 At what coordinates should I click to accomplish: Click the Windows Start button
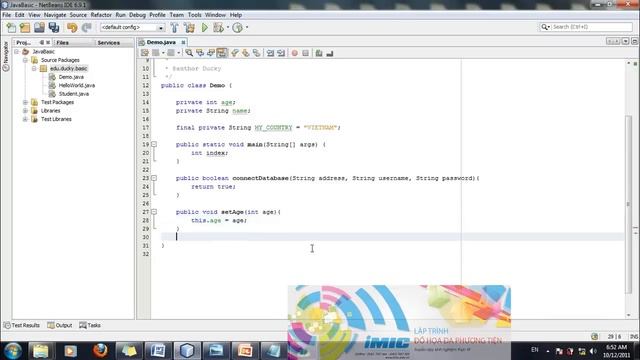tap(13, 351)
